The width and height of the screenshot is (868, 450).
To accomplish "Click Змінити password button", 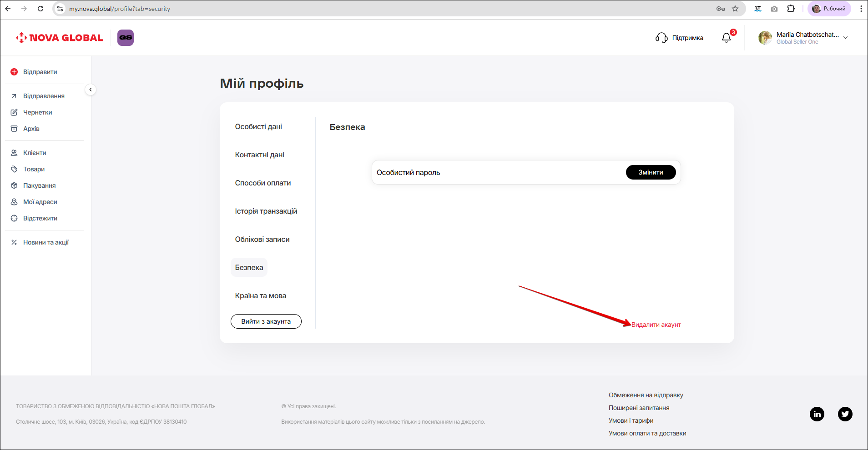I will 651,172.
